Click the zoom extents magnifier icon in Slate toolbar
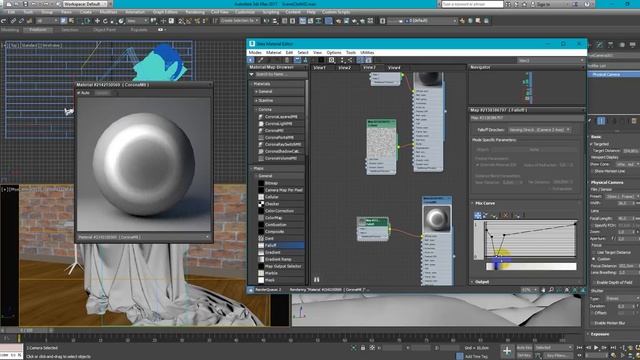 [x=331, y=60]
